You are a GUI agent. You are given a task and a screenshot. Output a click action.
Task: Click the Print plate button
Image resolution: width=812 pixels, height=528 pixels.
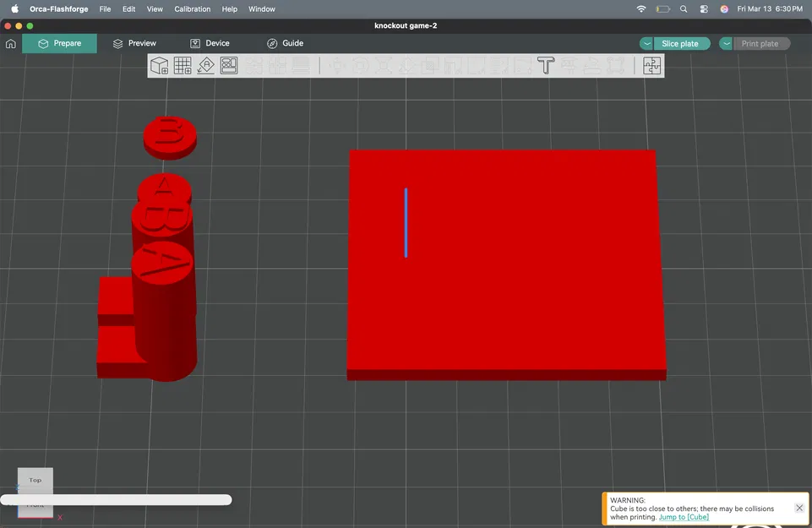point(760,43)
